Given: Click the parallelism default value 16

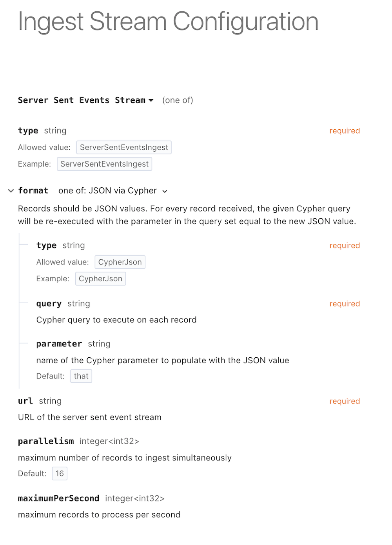Looking at the screenshot, I should tap(60, 473).
